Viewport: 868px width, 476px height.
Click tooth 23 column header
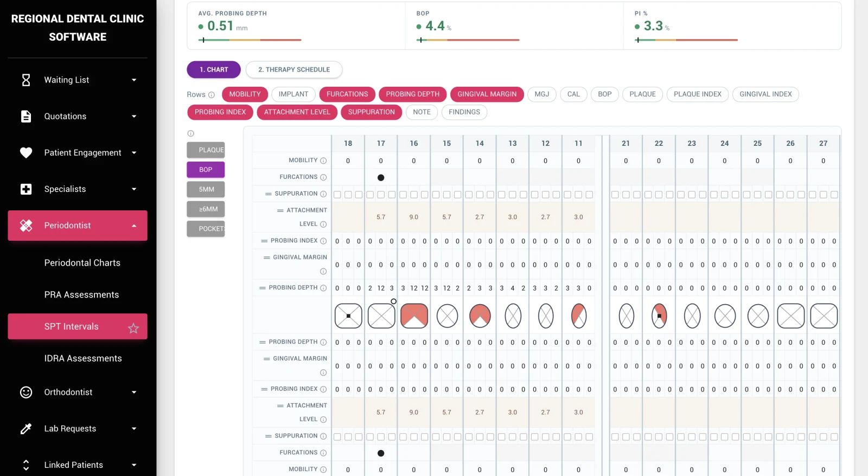pos(692,144)
